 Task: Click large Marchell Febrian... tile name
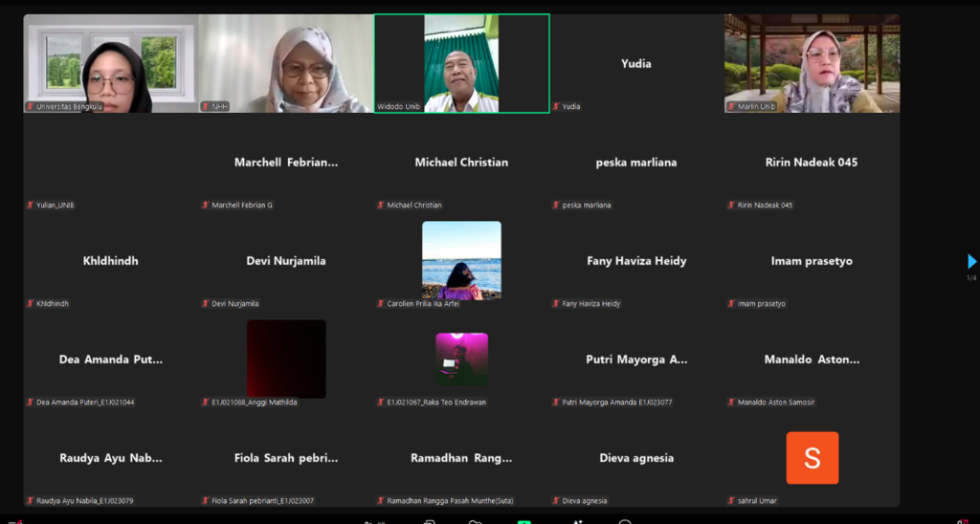click(x=286, y=163)
